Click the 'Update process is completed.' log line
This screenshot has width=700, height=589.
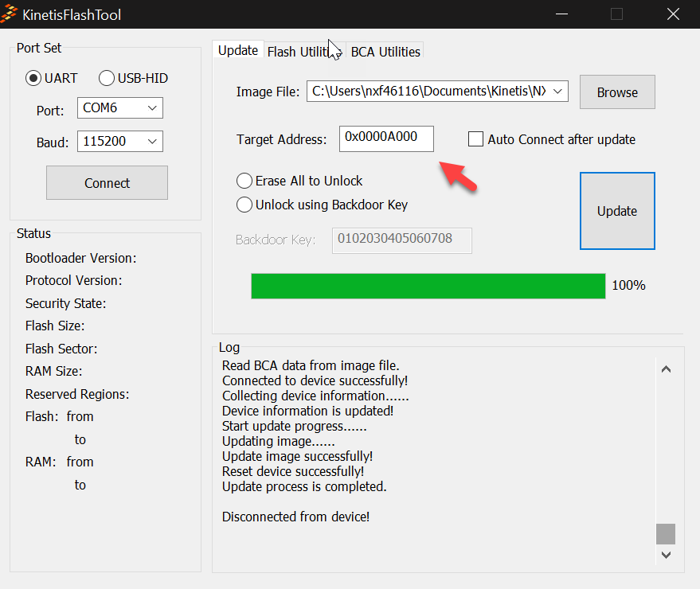[x=304, y=486]
